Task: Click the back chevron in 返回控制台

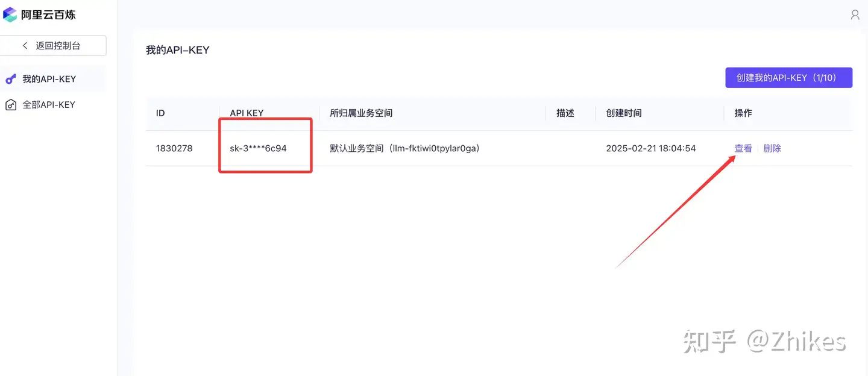Action: (x=25, y=46)
